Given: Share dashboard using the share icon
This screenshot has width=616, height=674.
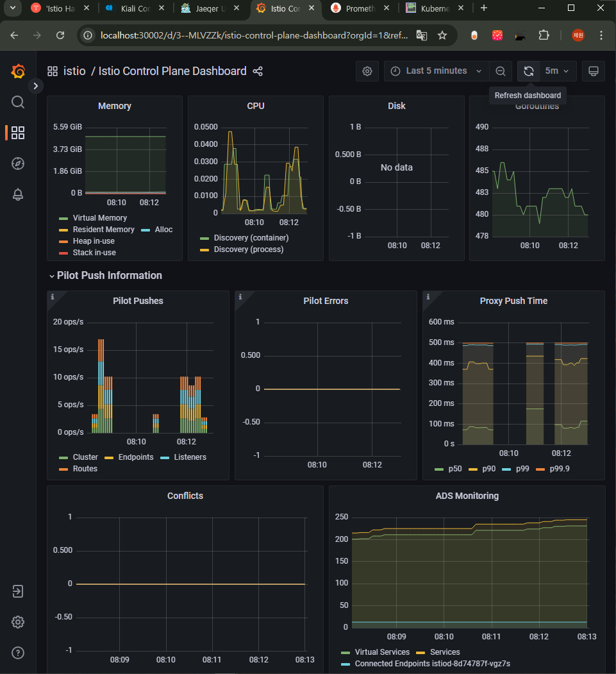Looking at the screenshot, I should click(258, 71).
